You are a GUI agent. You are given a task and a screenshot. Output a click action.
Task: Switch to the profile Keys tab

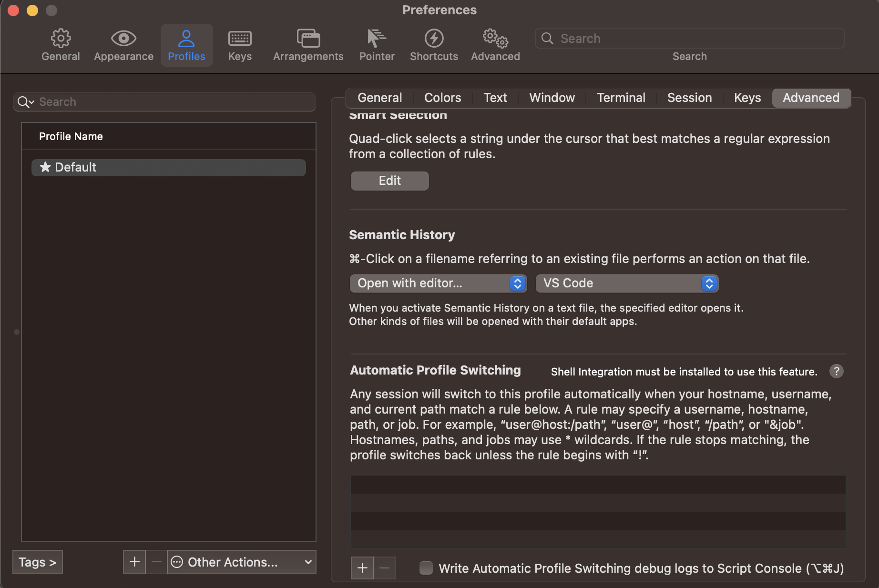[747, 98]
